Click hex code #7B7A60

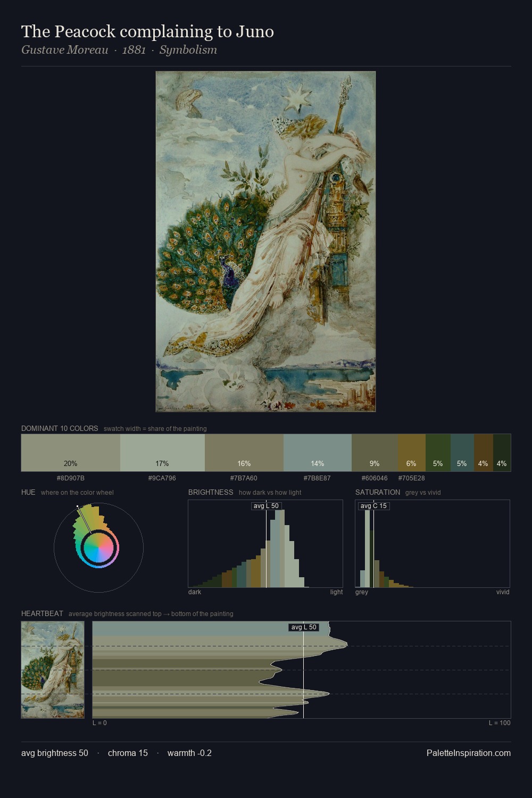244,478
